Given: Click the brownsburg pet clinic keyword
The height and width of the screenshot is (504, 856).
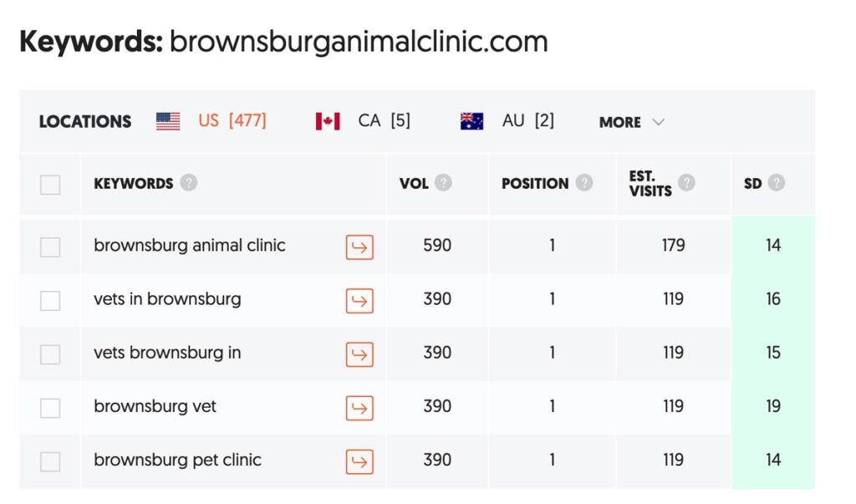Looking at the screenshot, I should pos(177,460).
